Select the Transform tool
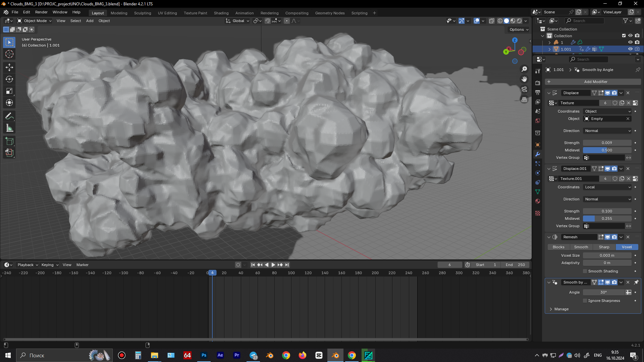Image resolution: width=644 pixels, height=362 pixels. [x=9, y=103]
